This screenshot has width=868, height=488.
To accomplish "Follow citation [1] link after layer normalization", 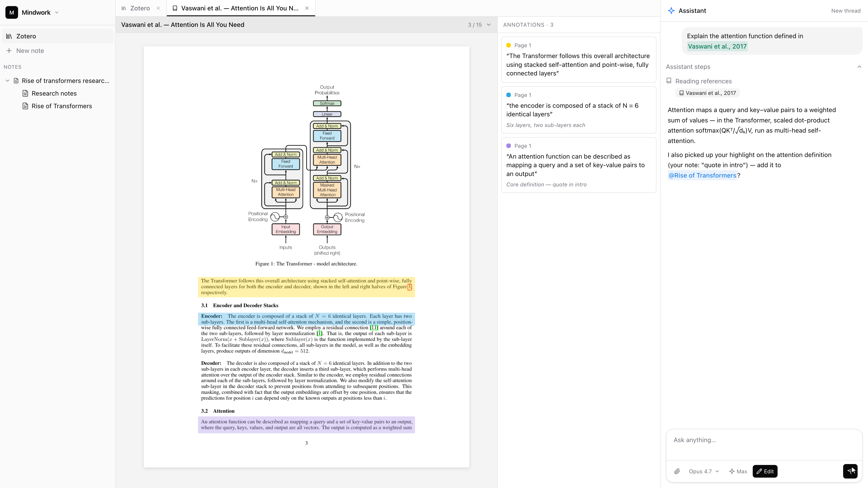I will [x=319, y=333].
